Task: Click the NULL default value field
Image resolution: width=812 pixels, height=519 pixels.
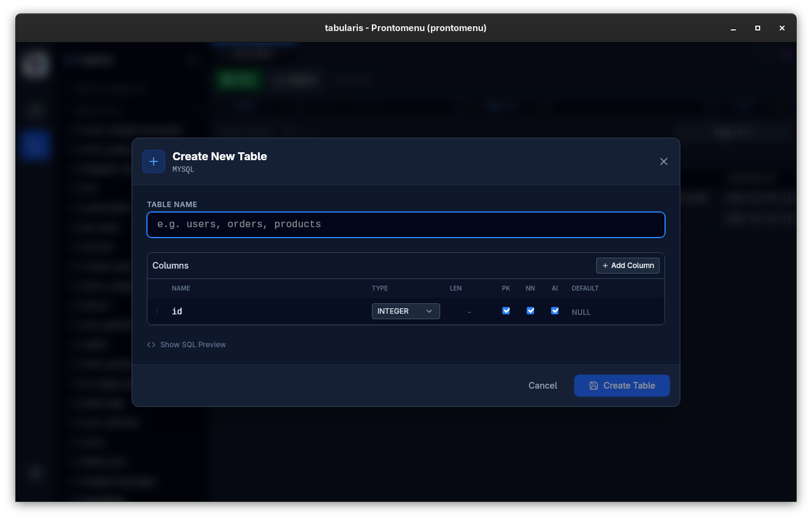Action: 581,312
